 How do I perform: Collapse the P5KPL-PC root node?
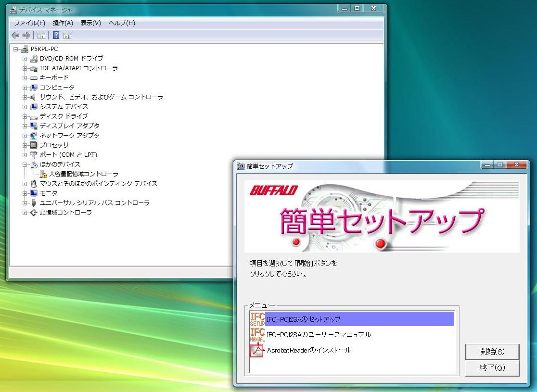tap(15, 49)
